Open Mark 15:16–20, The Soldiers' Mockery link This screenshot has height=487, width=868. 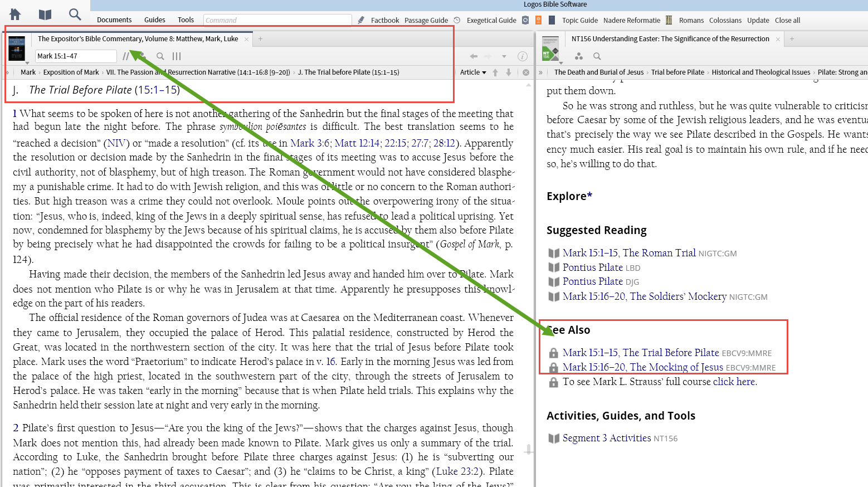pyautogui.click(x=645, y=296)
